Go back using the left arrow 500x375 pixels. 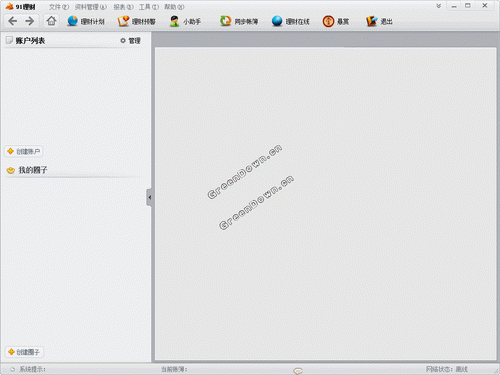click(x=13, y=21)
